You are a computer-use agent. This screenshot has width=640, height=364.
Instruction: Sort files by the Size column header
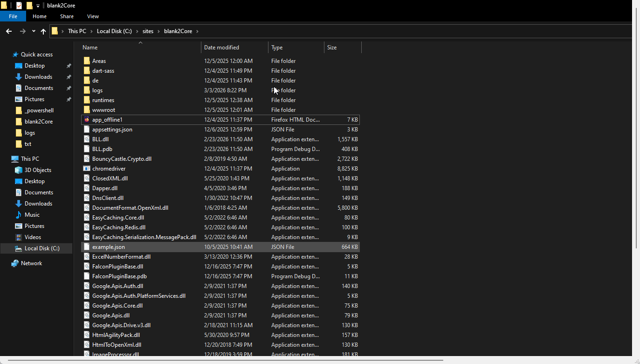pos(332,48)
